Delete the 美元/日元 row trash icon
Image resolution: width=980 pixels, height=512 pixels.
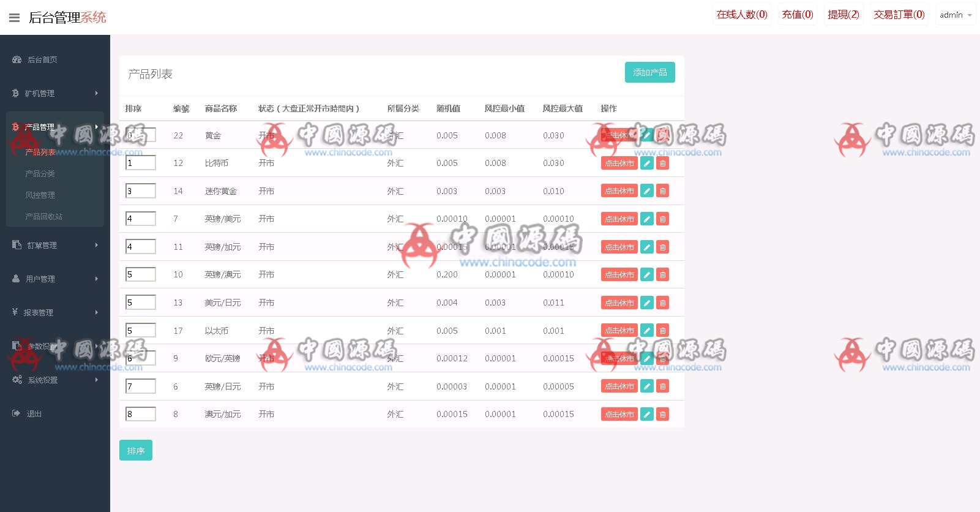pyautogui.click(x=662, y=303)
